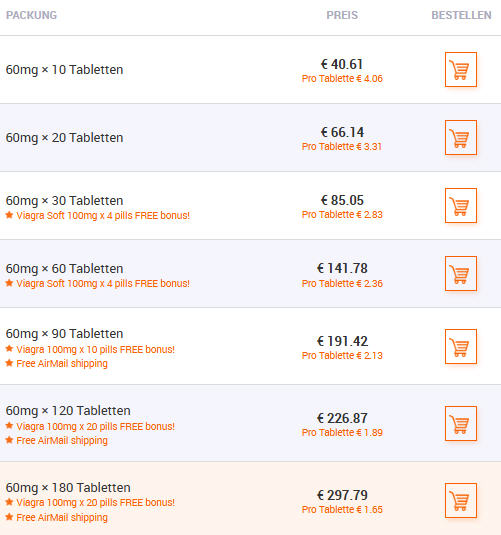Add 60mg × 60 Tabletten to cart

(461, 273)
